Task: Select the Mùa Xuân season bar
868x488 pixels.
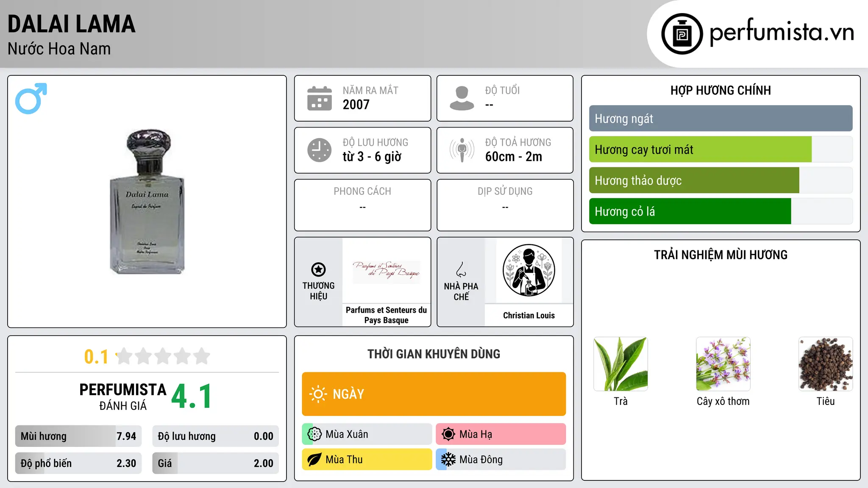Action: pyautogui.click(x=367, y=434)
